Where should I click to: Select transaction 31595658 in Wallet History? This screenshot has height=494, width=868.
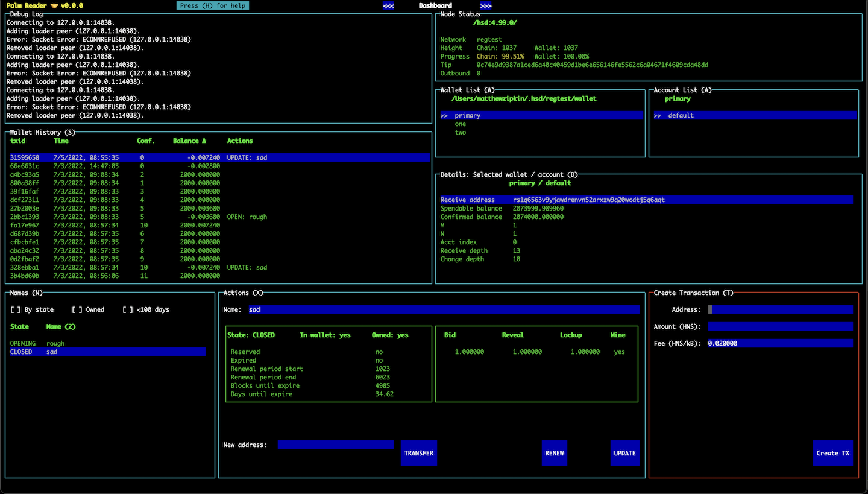220,157
